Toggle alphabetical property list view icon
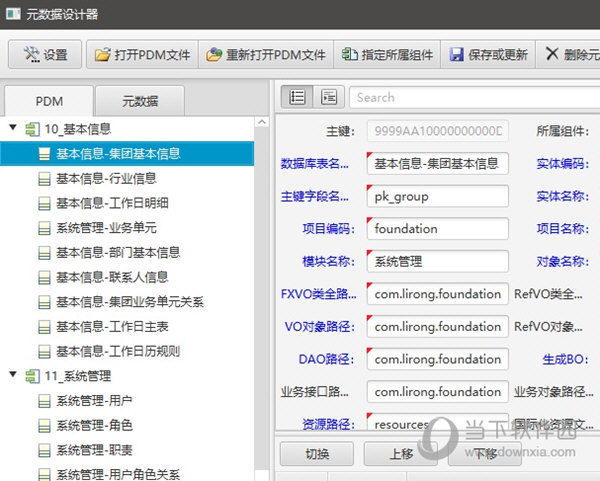600x481 pixels. [328, 97]
